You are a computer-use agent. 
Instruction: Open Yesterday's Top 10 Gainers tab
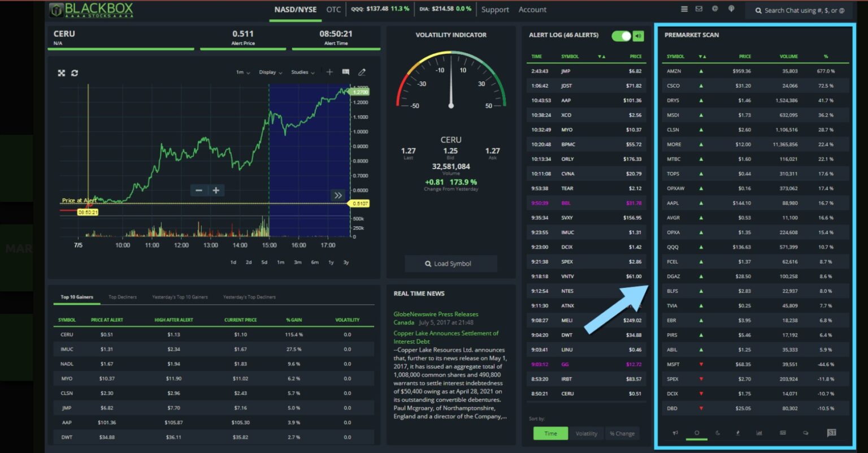pyautogui.click(x=180, y=297)
